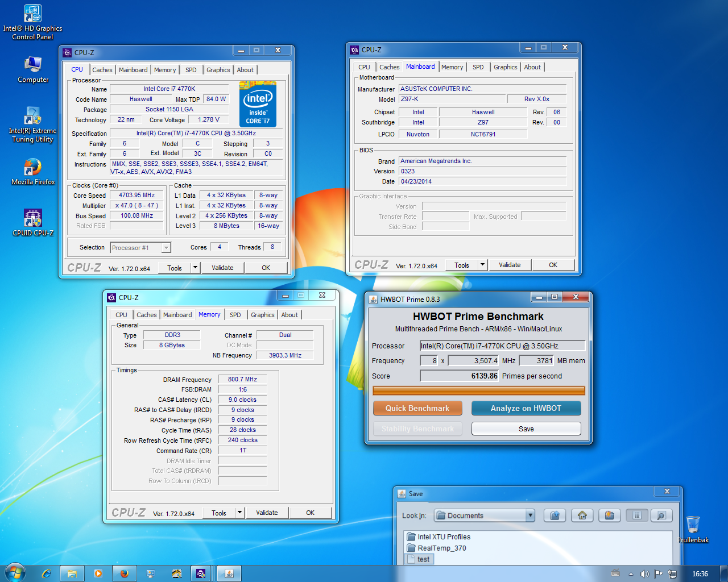Click the BIOS Date value 04/23/2014
The height and width of the screenshot is (582, 728).
click(483, 181)
